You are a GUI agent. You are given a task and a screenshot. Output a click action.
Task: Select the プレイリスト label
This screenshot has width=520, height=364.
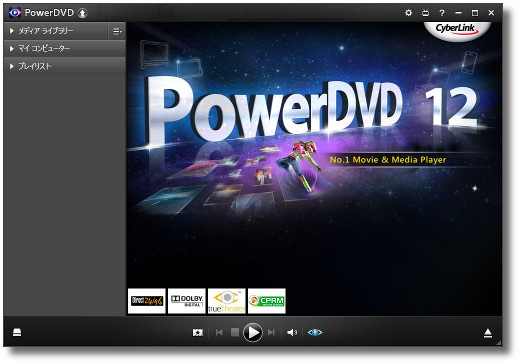coord(35,66)
